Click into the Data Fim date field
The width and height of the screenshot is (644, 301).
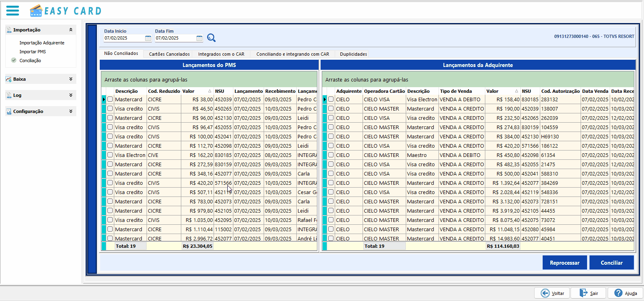click(175, 38)
